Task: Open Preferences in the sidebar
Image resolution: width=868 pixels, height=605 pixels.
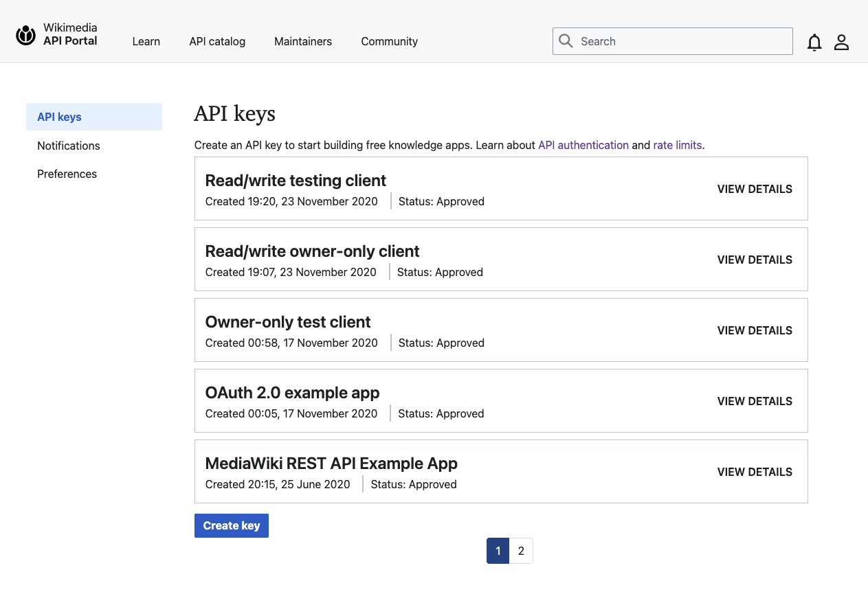Action: (67, 174)
